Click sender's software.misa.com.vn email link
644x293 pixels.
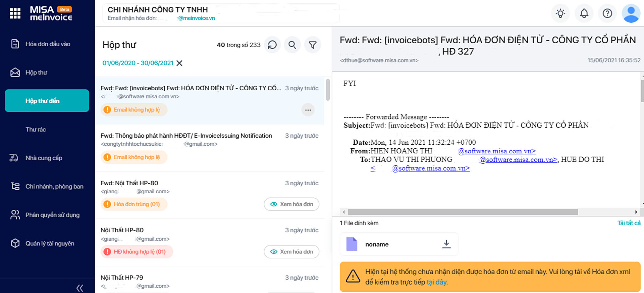pyautogui.click(x=497, y=151)
